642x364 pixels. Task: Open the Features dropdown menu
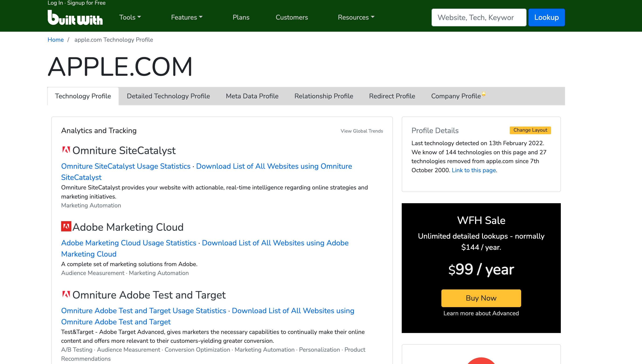[x=187, y=17]
